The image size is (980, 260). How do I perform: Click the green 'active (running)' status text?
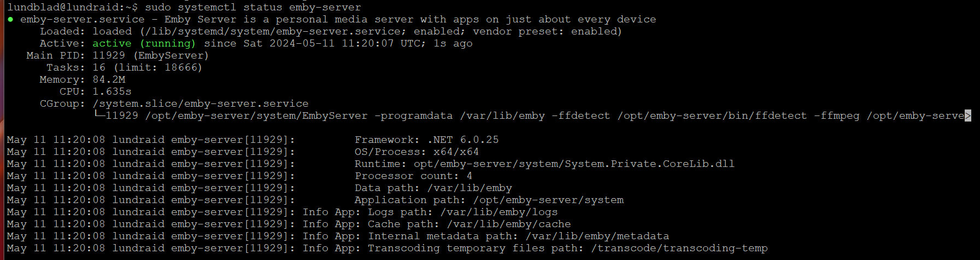pyautogui.click(x=144, y=43)
